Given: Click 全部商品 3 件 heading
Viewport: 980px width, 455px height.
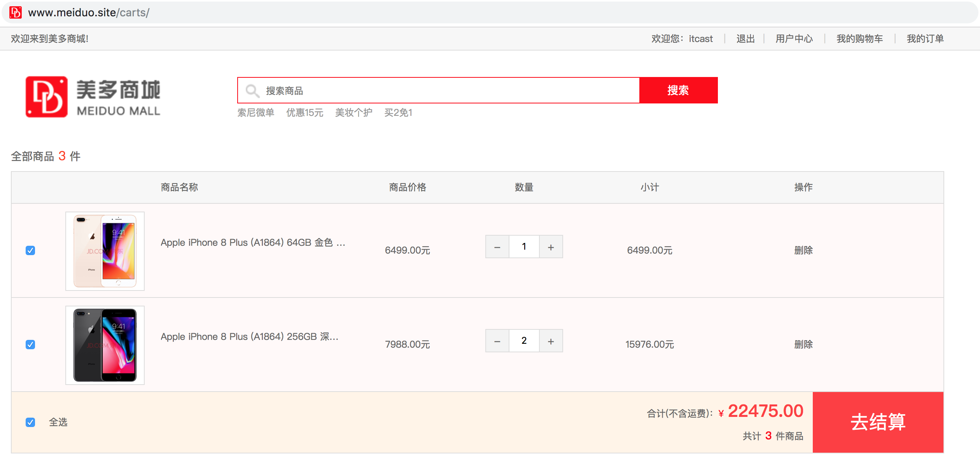Looking at the screenshot, I should point(46,156).
